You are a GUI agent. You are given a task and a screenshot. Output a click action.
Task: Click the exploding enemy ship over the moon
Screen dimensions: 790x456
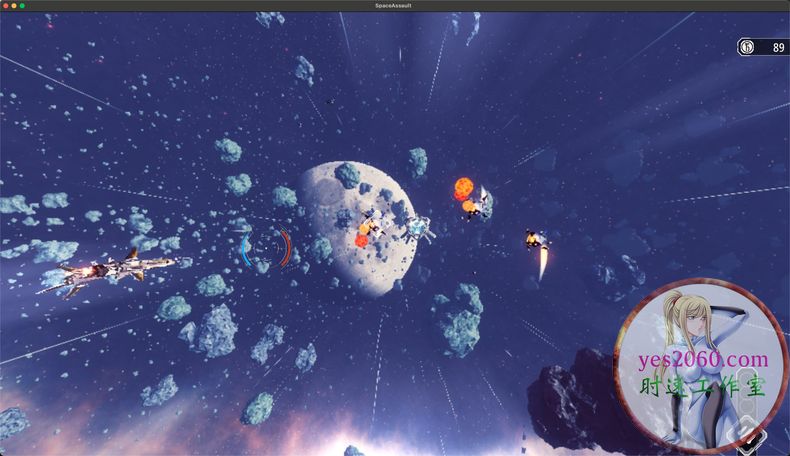[370, 227]
